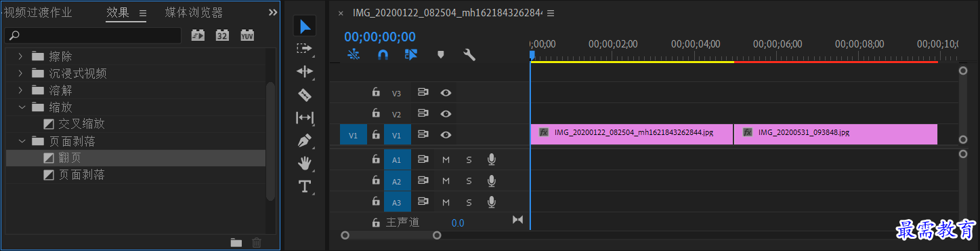Click the 00;00;00;00 playhead timecode
980x251 pixels.
pyautogui.click(x=380, y=37)
